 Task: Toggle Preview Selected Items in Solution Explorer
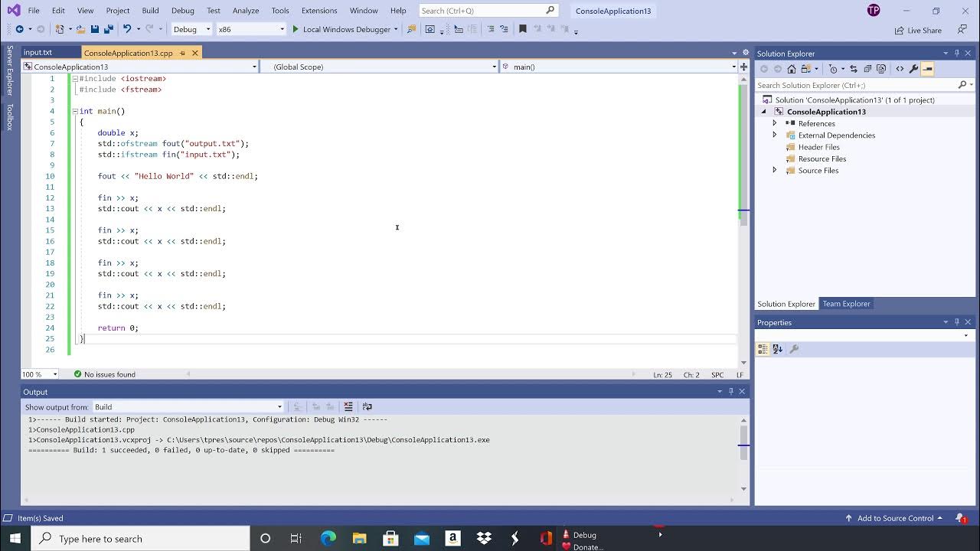coord(927,69)
